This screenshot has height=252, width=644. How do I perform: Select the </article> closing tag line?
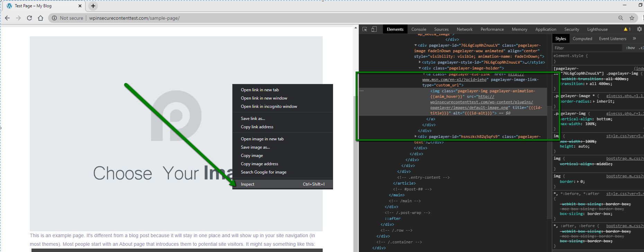(x=404, y=184)
